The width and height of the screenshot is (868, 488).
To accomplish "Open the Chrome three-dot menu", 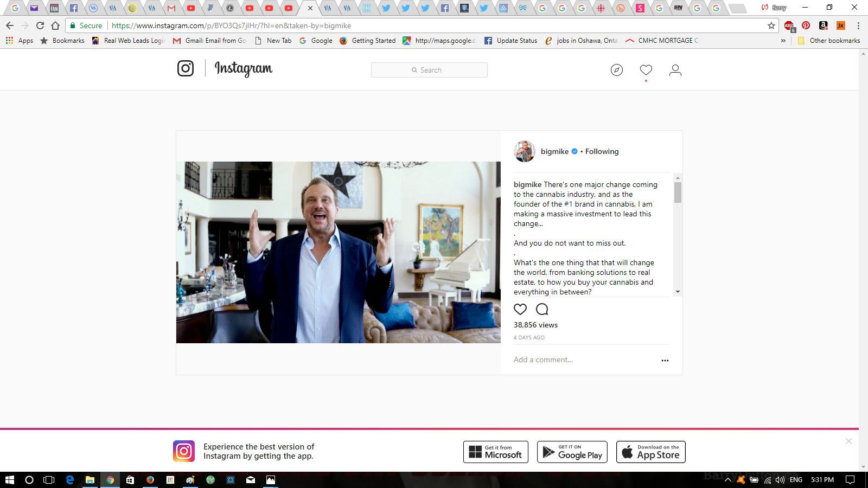I will [858, 25].
